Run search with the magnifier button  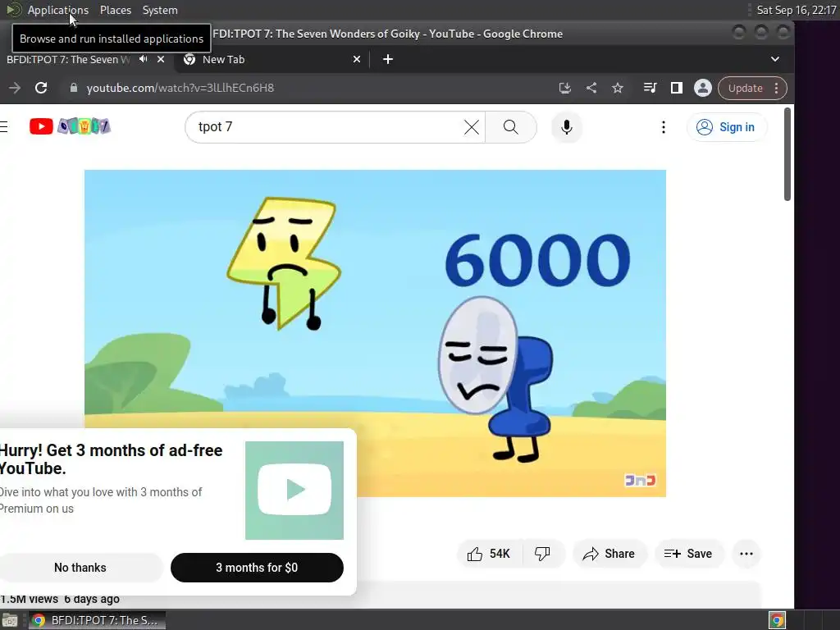510,127
